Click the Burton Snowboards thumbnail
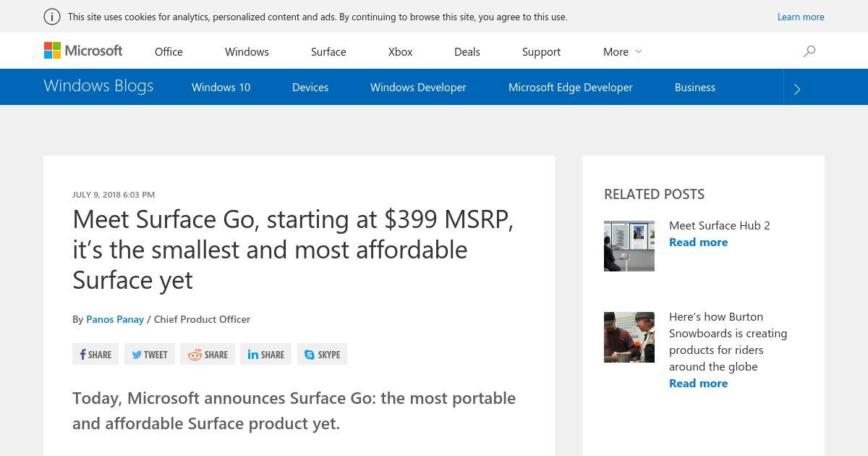868x456 pixels. tap(629, 337)
